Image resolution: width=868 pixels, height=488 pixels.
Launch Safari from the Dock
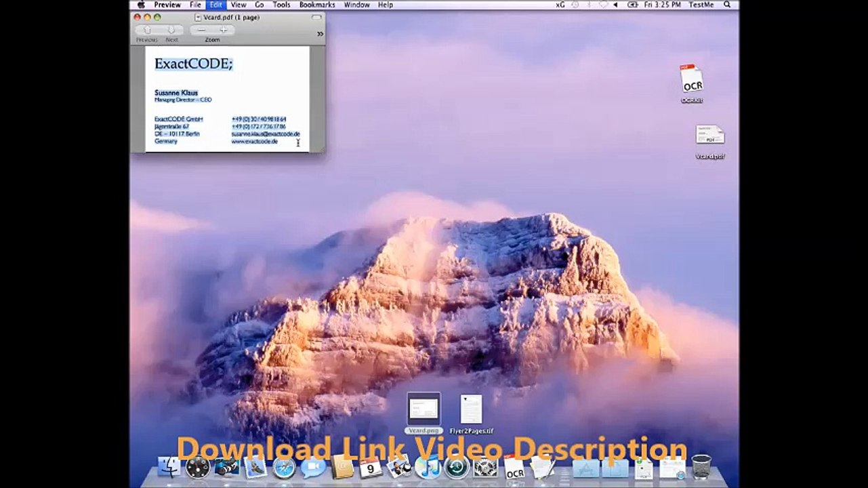[x=284, y=467]
